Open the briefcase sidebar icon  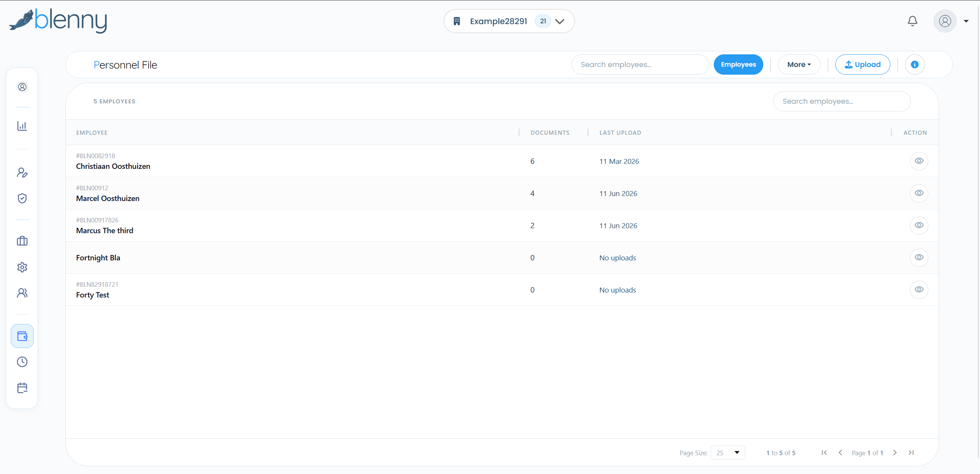[x=22, y=241]
